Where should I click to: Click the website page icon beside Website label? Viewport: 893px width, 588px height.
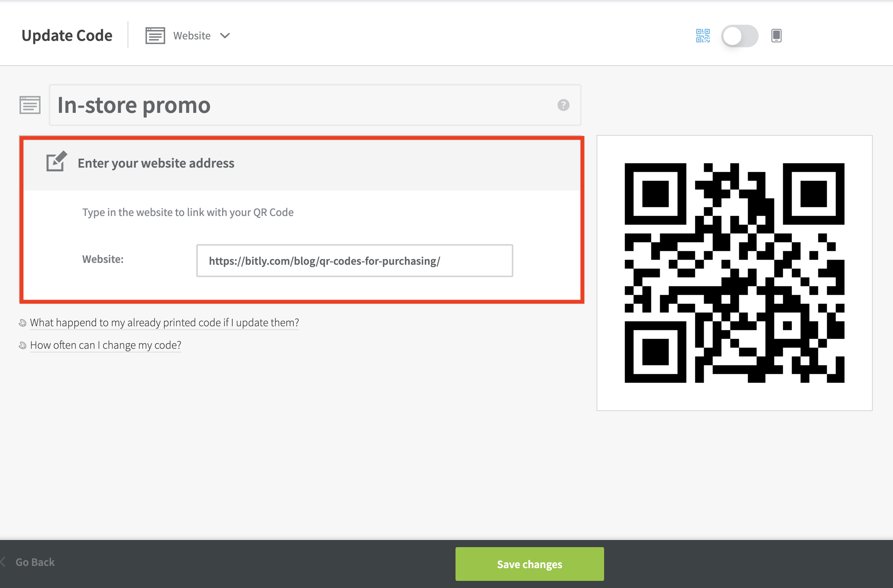155,36
